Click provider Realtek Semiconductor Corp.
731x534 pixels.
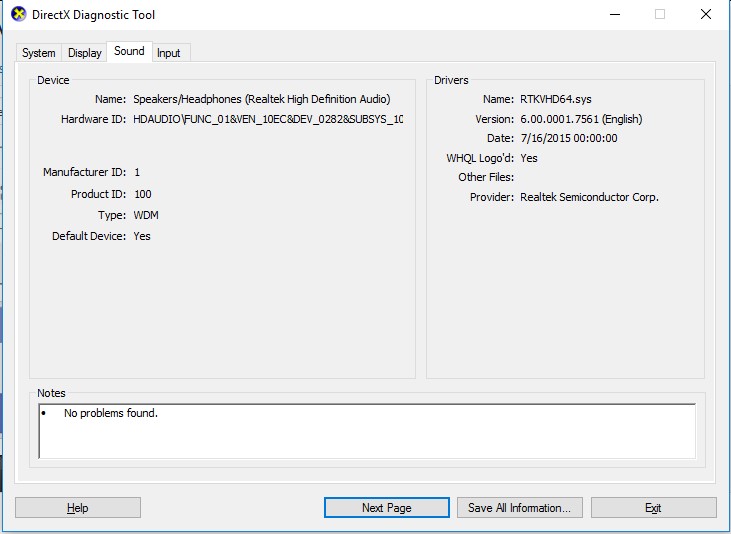(x=589, y=197)
